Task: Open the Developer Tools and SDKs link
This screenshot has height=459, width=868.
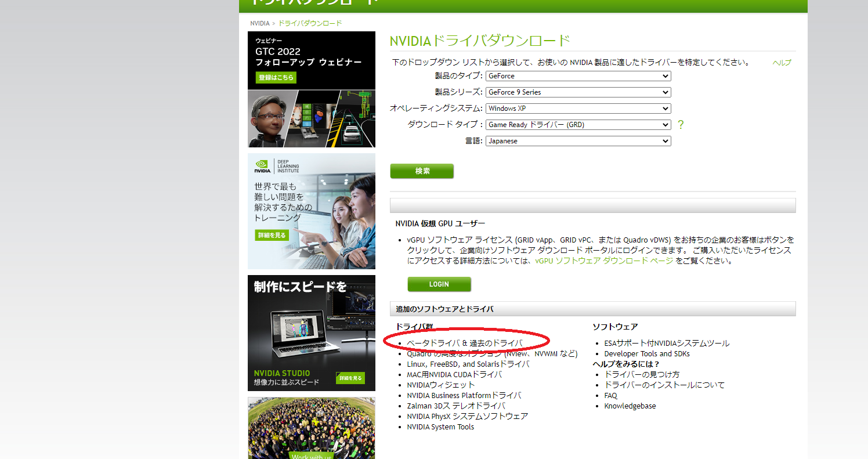Action: [646, 353]
